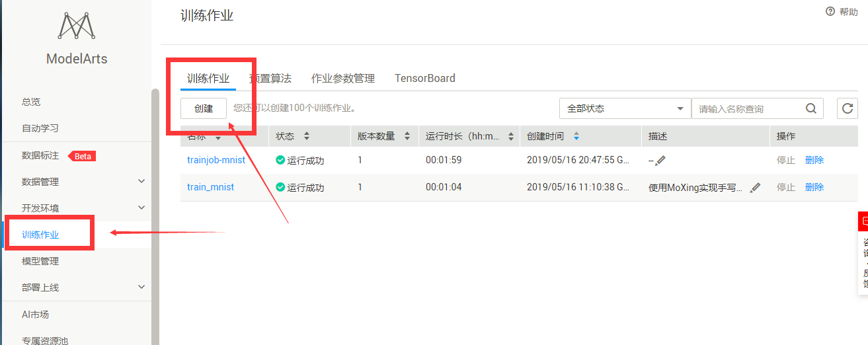This screenshot has height=345, width=868.
Task: Expand the 部署上线 sidebar section
Action: [141, 287]
